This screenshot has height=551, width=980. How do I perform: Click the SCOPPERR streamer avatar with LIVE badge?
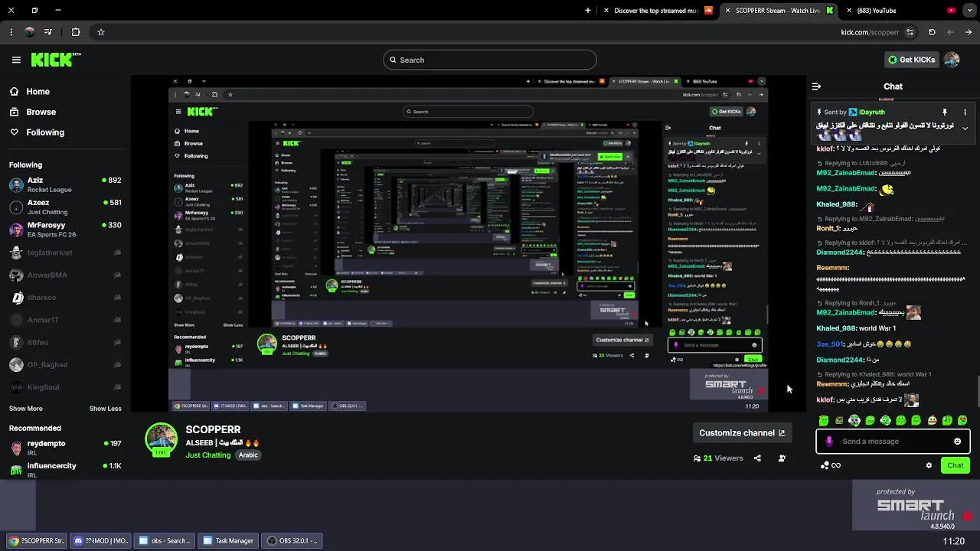pyautogui.click(x=162, y=439)
